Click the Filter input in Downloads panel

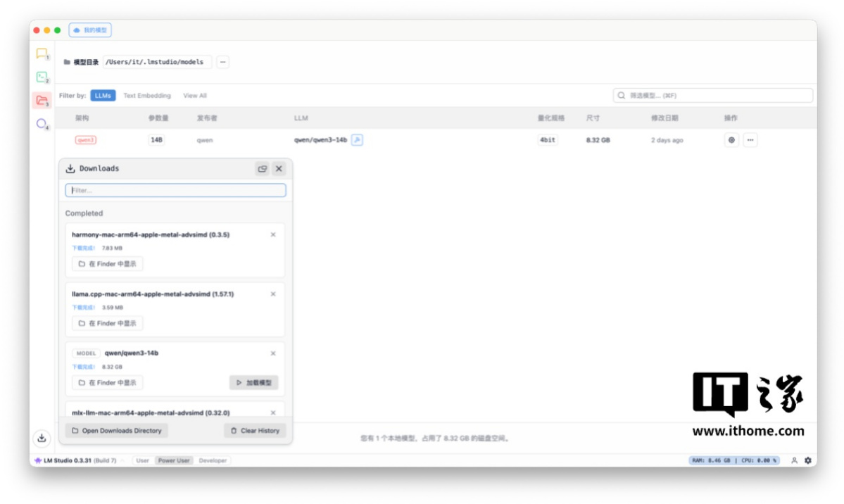pyautogui.click(x=175, y=190)
